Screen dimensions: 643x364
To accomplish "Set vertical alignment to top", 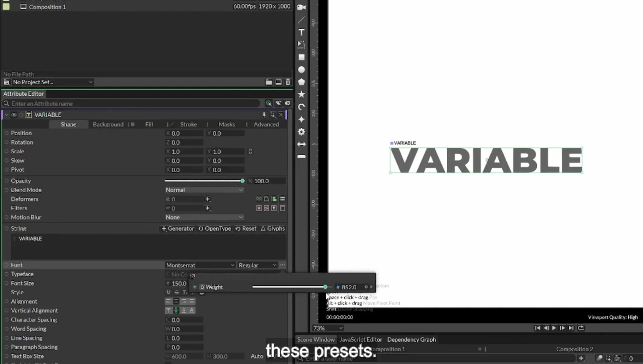I will point(168,310).
